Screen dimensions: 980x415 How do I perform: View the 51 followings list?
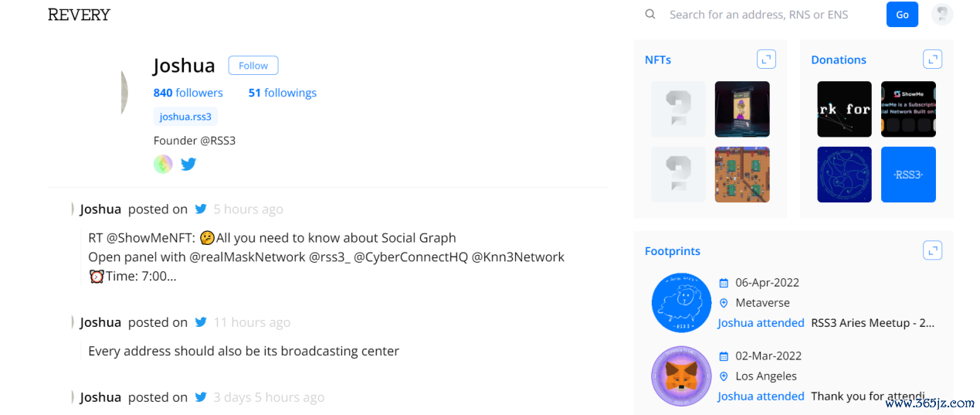[x=282, y=93]
